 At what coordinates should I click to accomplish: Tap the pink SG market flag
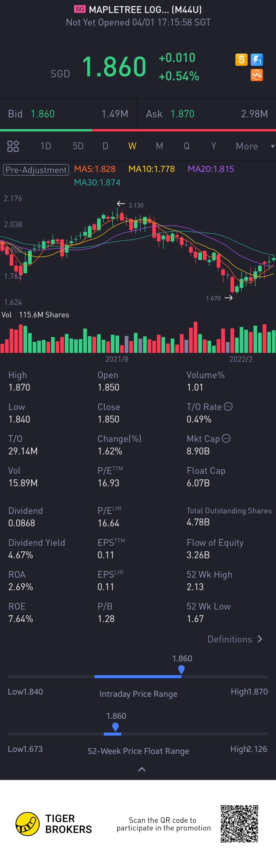[x=80, y=9]
